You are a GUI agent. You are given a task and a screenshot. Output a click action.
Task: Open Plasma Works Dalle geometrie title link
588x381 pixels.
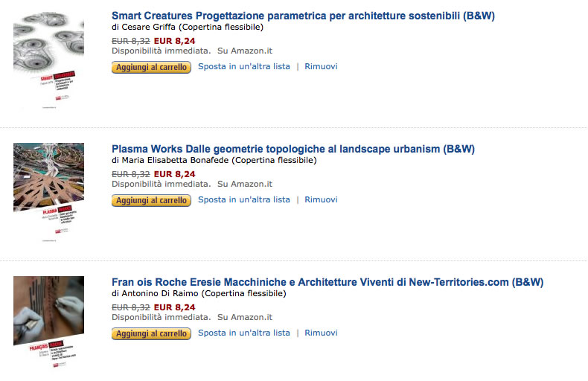point(293,149)
